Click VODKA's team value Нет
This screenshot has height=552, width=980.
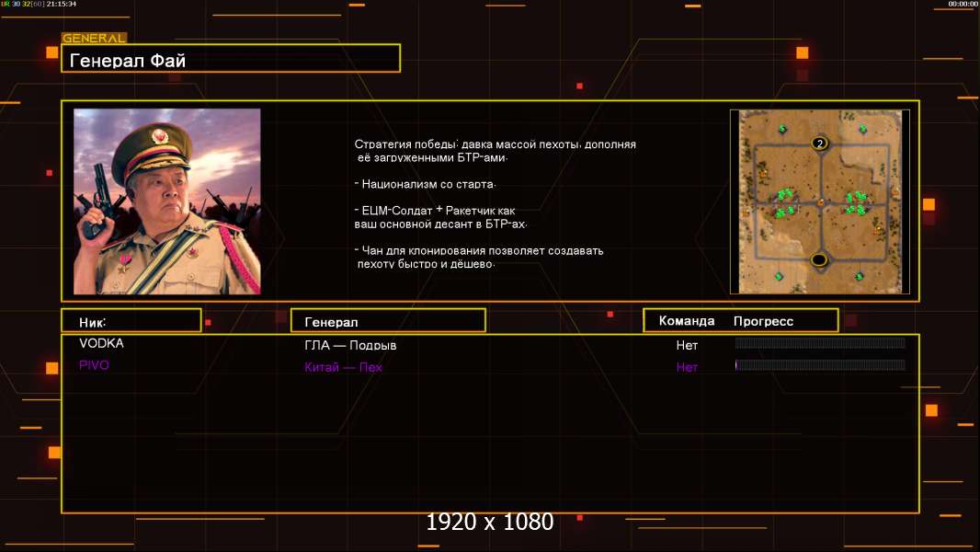686,345
